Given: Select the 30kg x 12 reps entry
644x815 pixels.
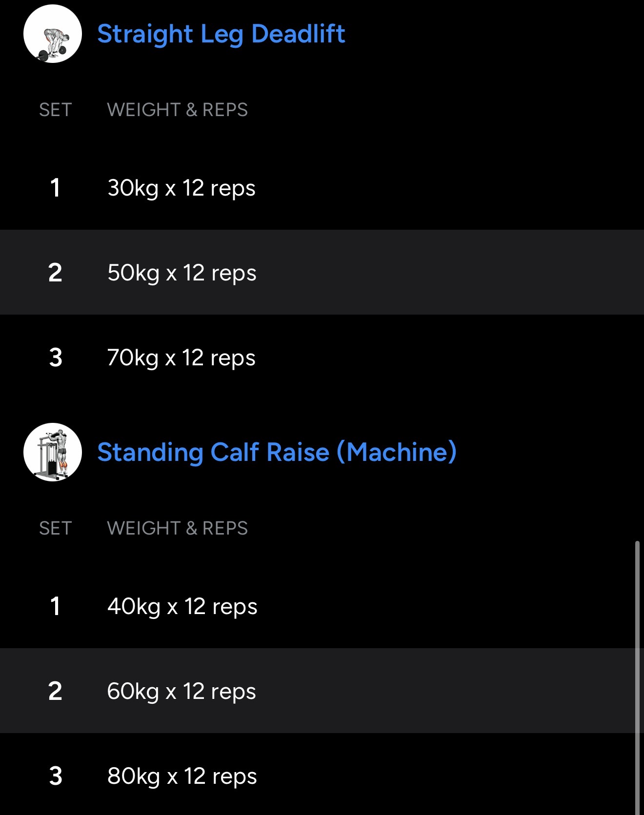Looking at the screenshot, I should (x=181, y=188).
